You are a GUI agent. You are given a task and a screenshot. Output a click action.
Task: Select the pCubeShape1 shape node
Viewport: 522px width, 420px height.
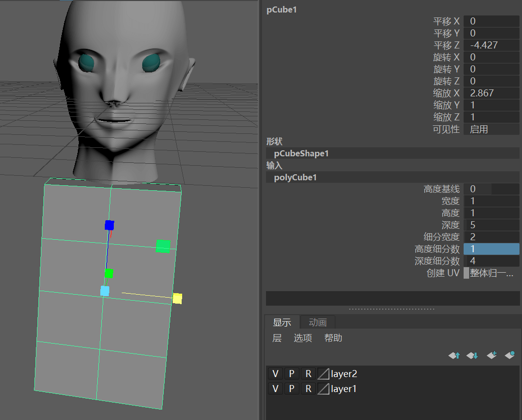[301, 153]
